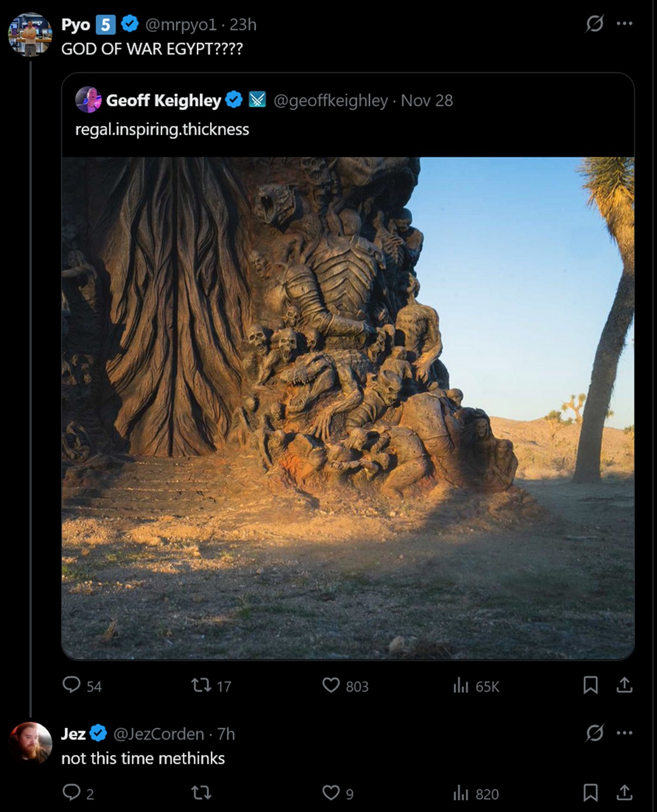Open the more options menu on Jez's reply

[x=624, y=733]
